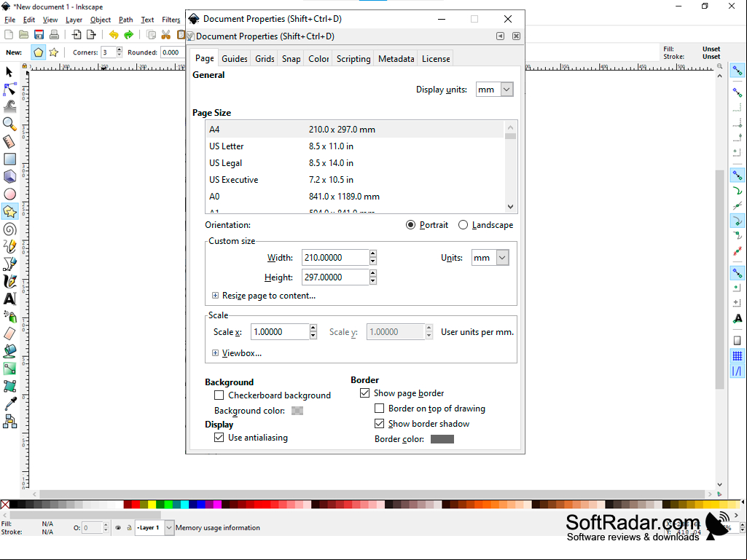747x560 pixels.
Task: Select the Zoom magnifier tool
Action: (x=9, y=124)
